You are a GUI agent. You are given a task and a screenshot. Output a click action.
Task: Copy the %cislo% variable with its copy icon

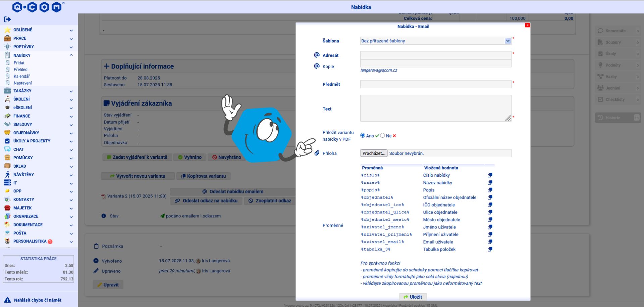[490, 175]
